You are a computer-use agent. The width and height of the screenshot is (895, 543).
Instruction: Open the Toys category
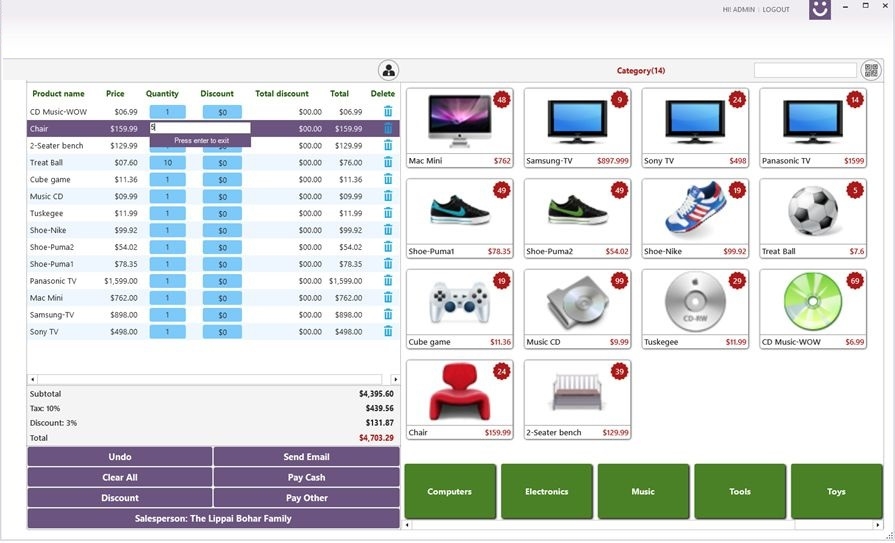836,491
